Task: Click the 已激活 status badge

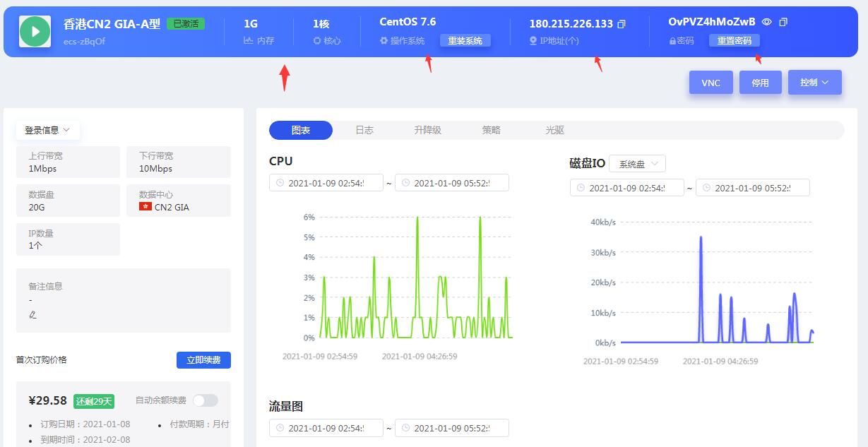Action: click(x=186, y=23)
